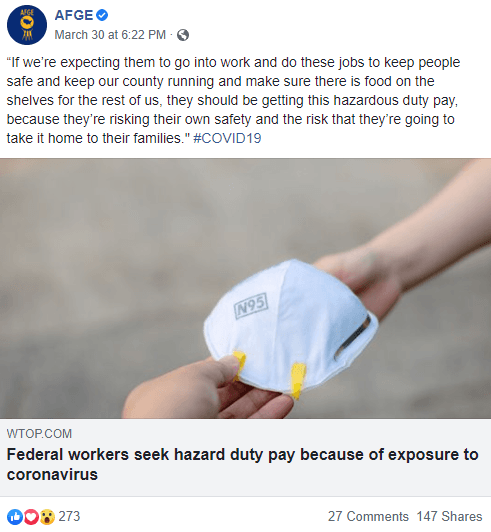Open the AFGE page name link
The width and height of the screenshot is (491, 532).
tap(74, 15)
